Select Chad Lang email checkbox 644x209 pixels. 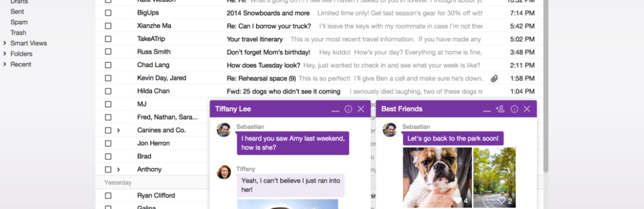tap(108, 65)
